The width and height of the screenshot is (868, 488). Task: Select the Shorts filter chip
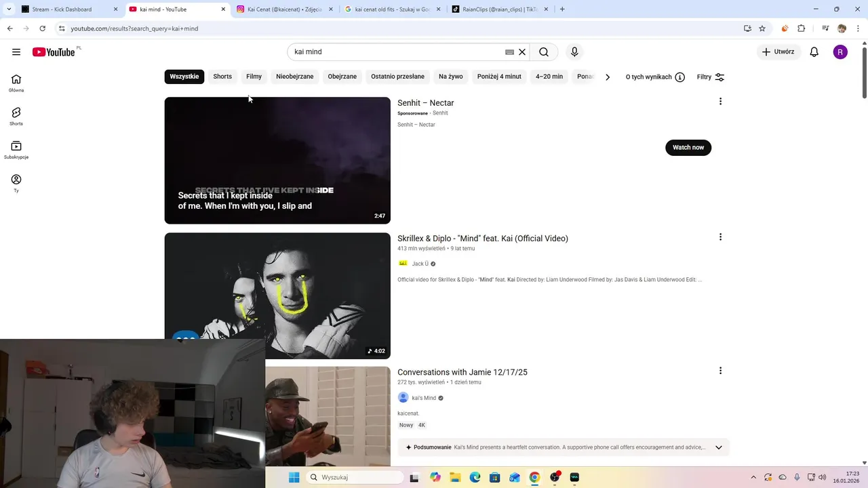coord(222,77)
